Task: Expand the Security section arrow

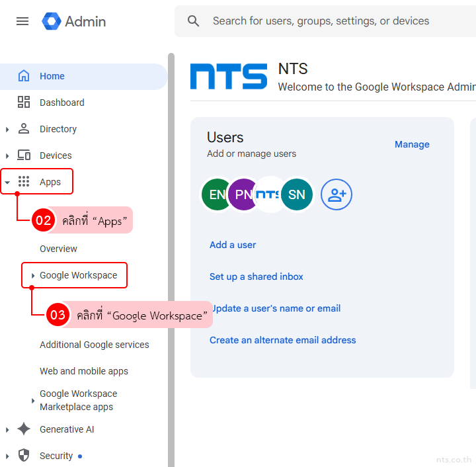Action: pos(7,456)
